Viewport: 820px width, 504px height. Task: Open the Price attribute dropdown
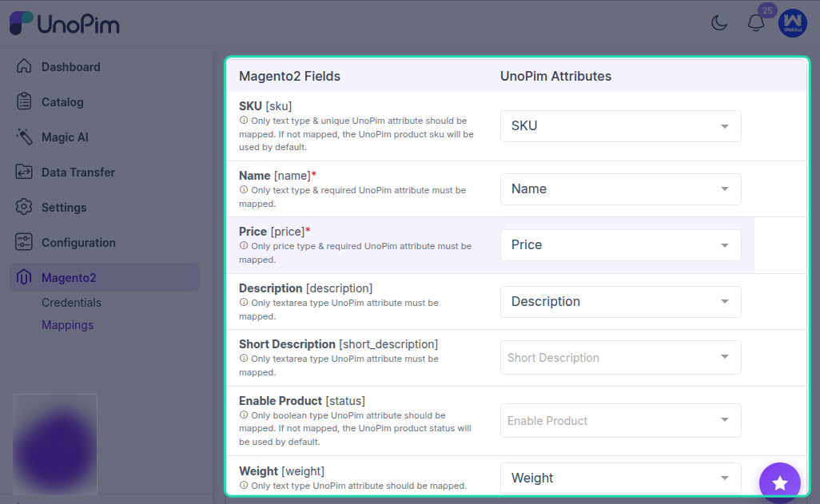(621, 245)
